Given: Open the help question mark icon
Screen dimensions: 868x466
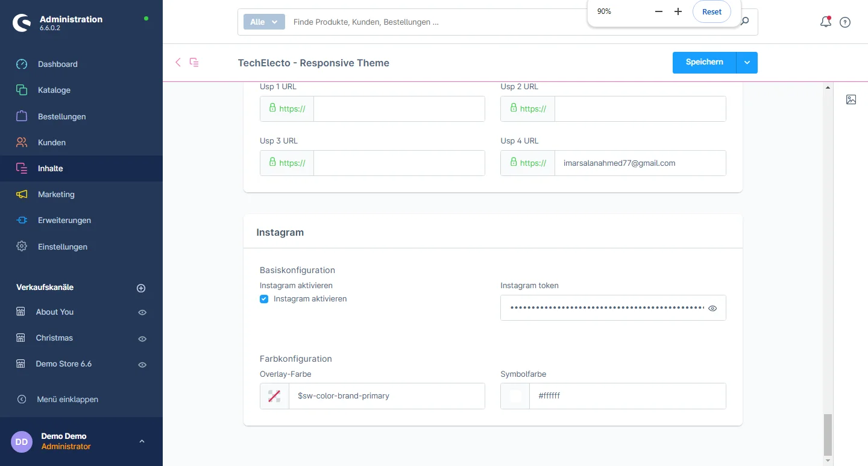Looking at the screenshot, I should [845, 22].
